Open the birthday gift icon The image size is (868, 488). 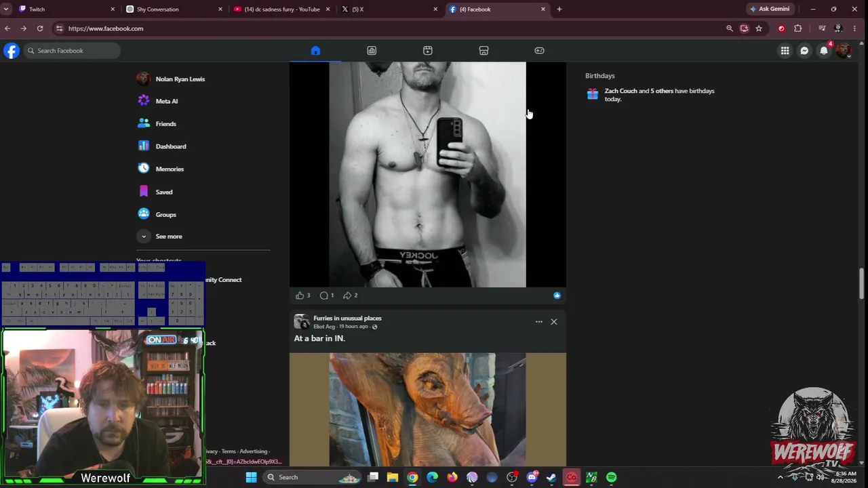593,94
